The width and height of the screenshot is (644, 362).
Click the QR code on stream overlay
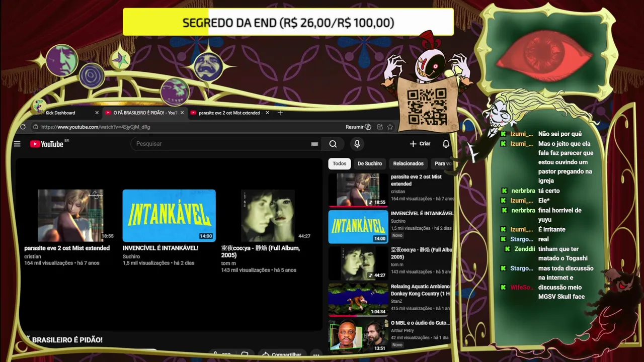pyautogui.click(x=427, y=106)
